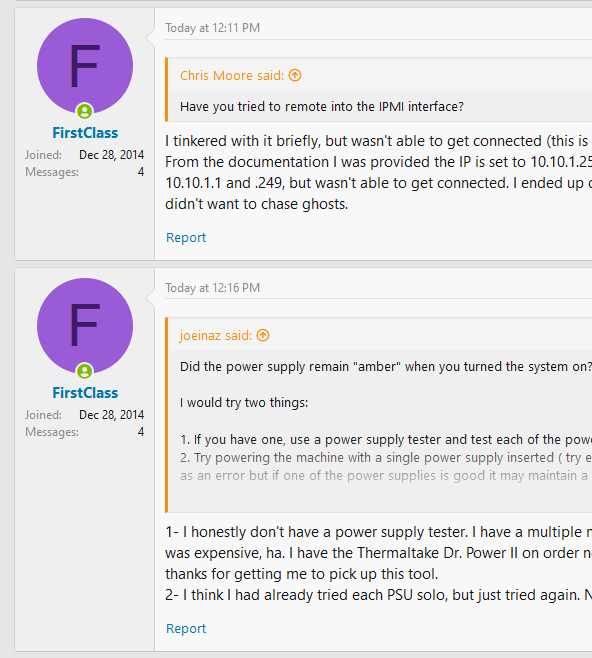The height and width of the screenshot is (658, 592).
Task: Click the 'I would try two things:' quoted line
Action: (244, 403)
